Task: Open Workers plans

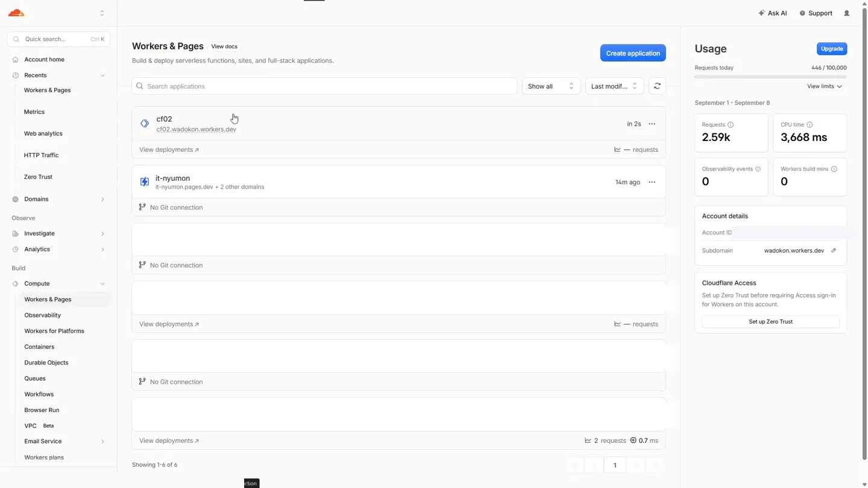Action: pyautogui.click(x=44, y=458)
